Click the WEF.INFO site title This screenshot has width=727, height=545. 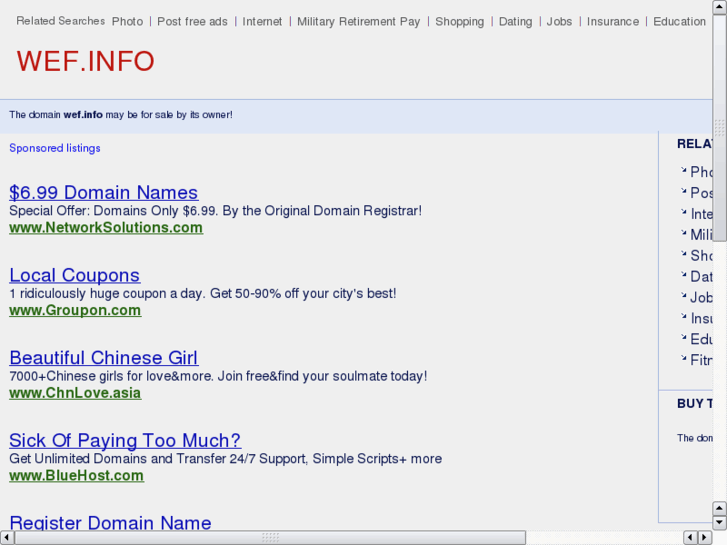click(85, 61)
